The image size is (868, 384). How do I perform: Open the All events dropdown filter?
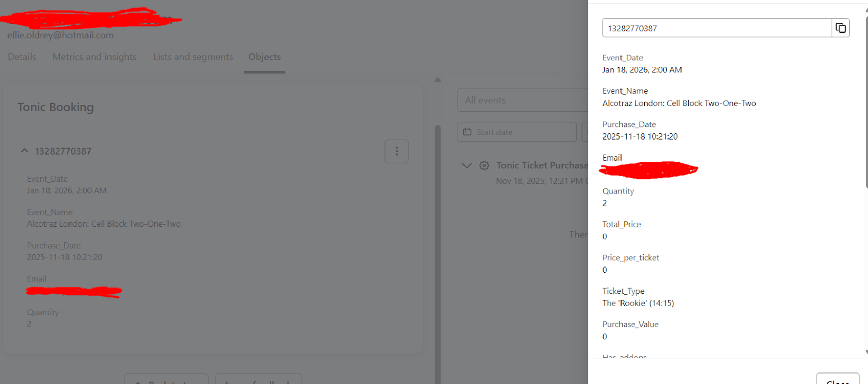coord(522,100)
